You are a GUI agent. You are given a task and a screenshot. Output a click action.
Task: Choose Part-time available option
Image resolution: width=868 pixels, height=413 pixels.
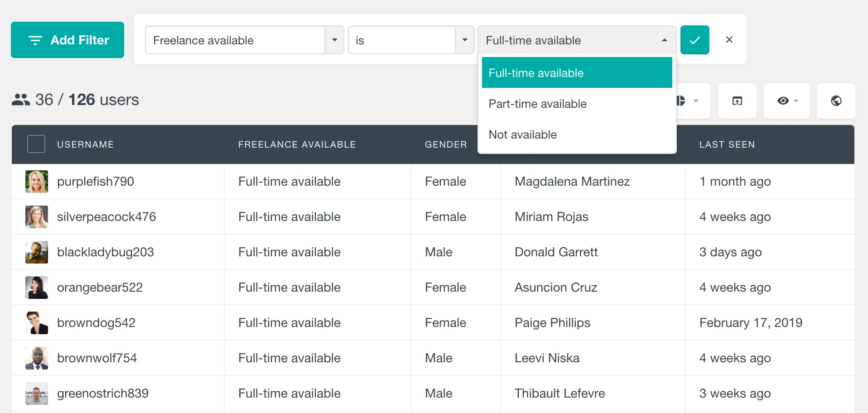tap(577, 104)
